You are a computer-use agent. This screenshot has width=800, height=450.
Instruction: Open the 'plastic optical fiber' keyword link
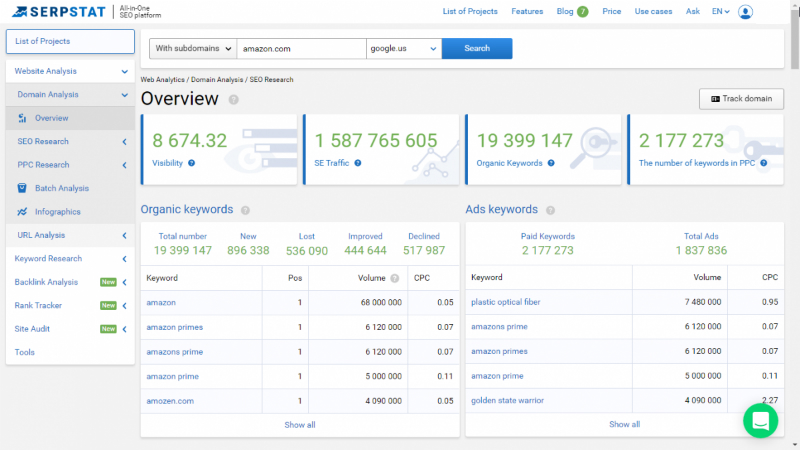(x=506, y=302)
